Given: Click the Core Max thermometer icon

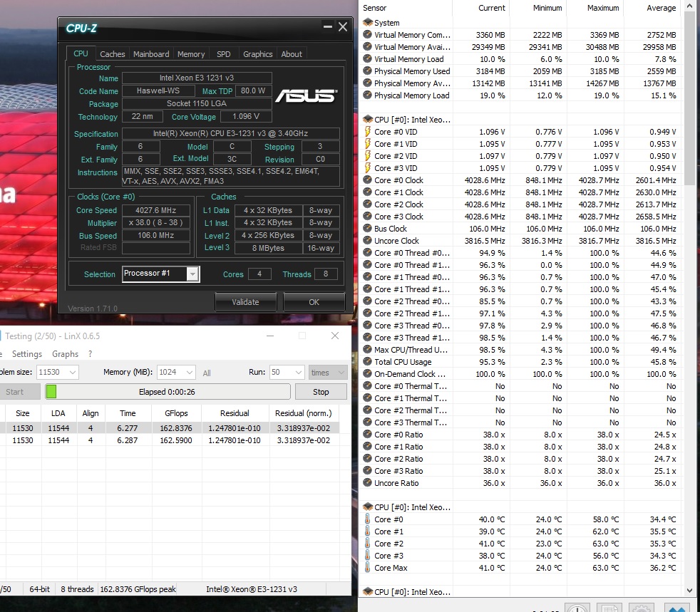Looking at the screenshot, I should pos(367,567).
